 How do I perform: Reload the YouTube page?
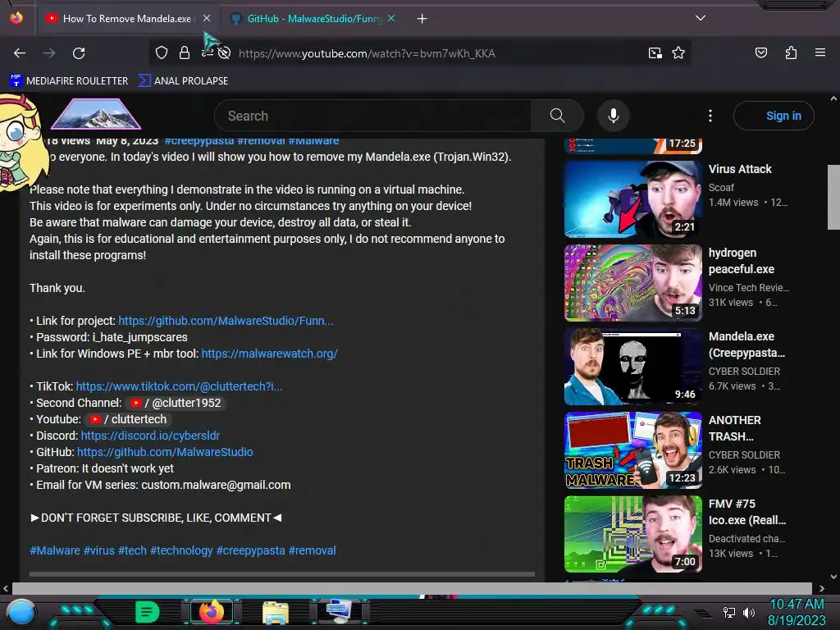(79, 53)
